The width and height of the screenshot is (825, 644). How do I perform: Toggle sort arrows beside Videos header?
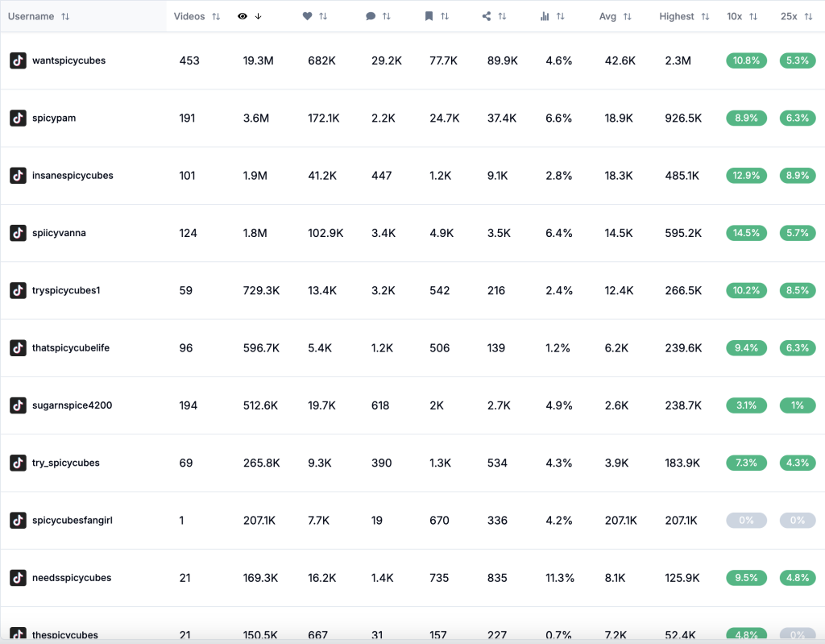point(216,16)
